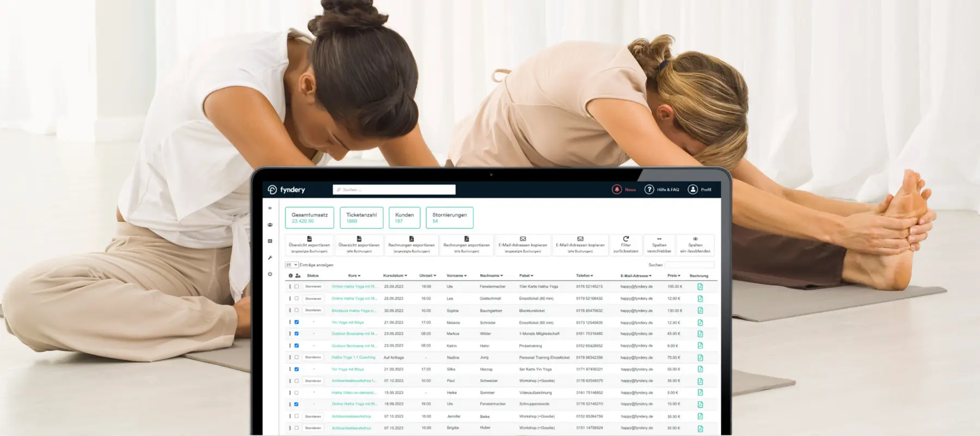This screenshot has height=436, width=980.
Task: Open row actions menu for Sophia Baumgartner
Action: (290, 311)
